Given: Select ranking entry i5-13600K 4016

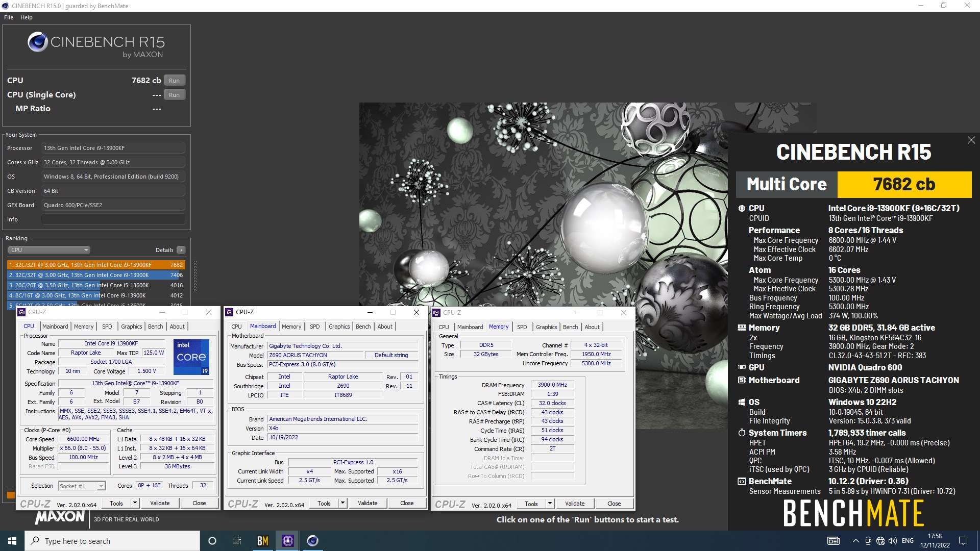Looking at the screenshot, I should (x=96, y=285).
